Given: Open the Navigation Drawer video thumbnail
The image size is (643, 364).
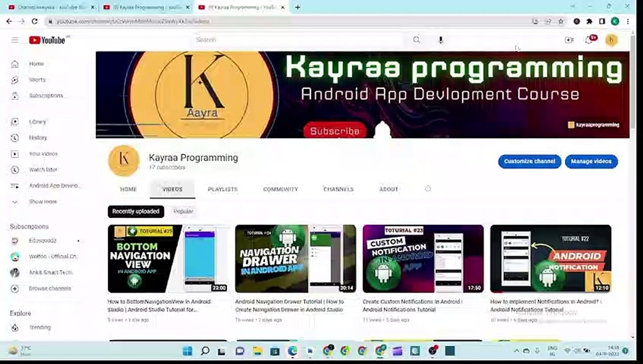Looking at the screenshot, I should 295,259.
